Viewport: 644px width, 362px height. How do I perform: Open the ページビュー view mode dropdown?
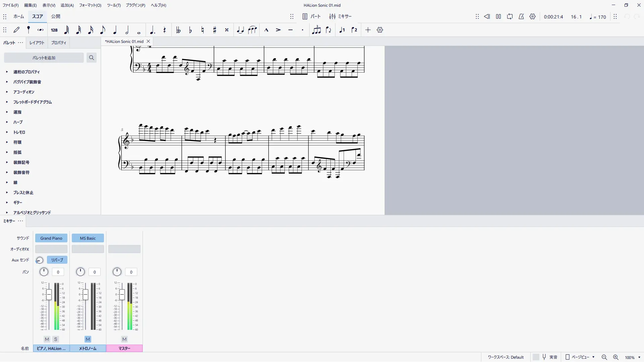(x=581, y=357)
